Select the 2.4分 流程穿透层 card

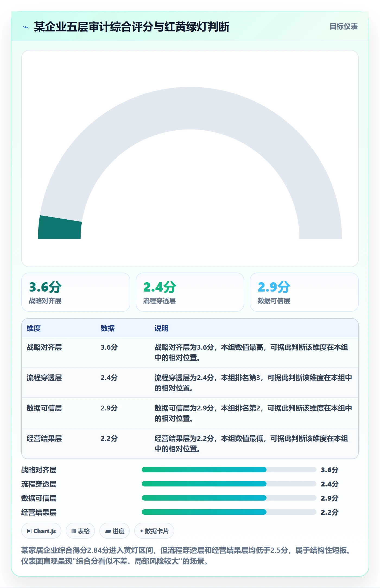click(190, 292)
